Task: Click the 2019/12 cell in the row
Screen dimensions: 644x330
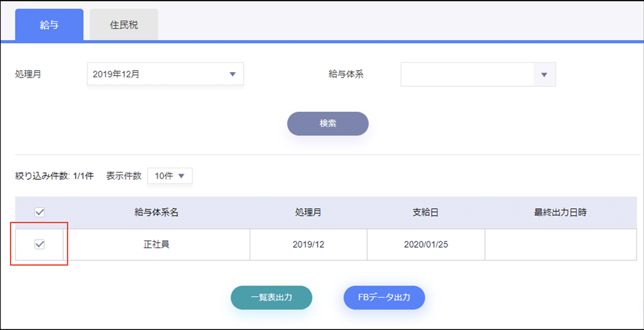Action: [308, 245]
